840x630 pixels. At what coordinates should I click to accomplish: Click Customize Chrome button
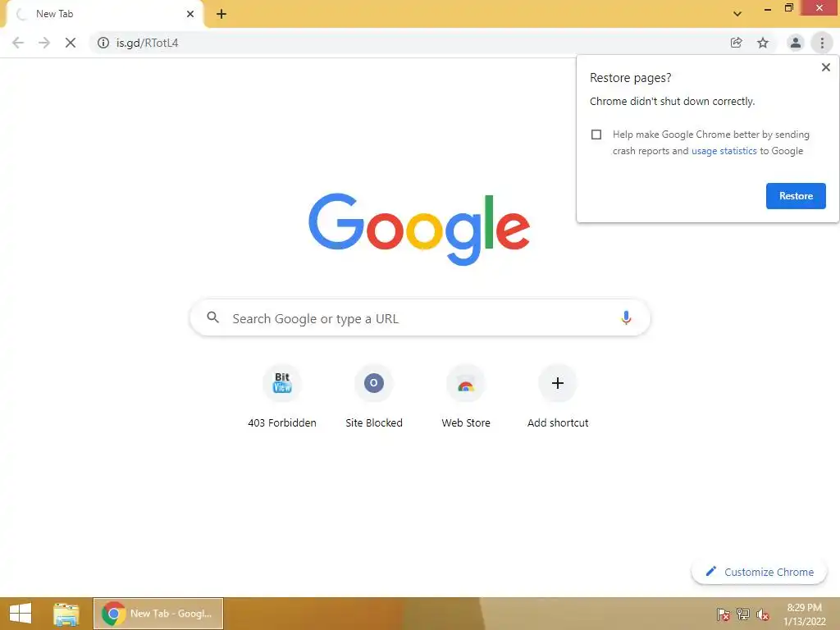(759, 572)
